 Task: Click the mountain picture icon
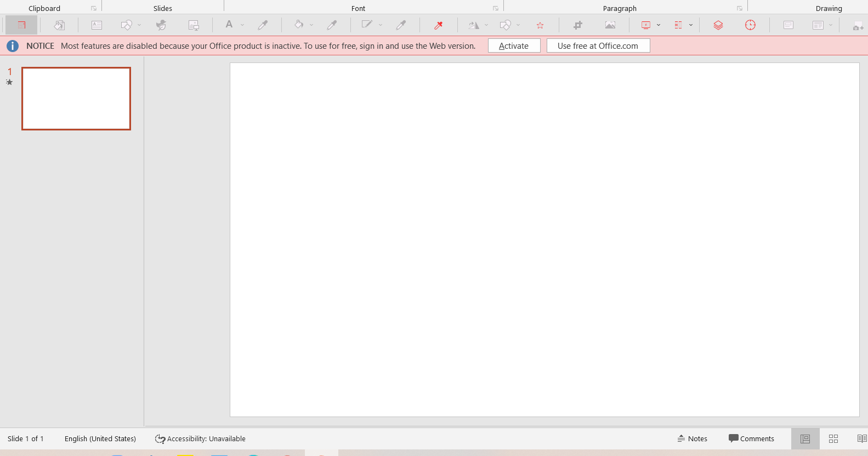[610, 25]
